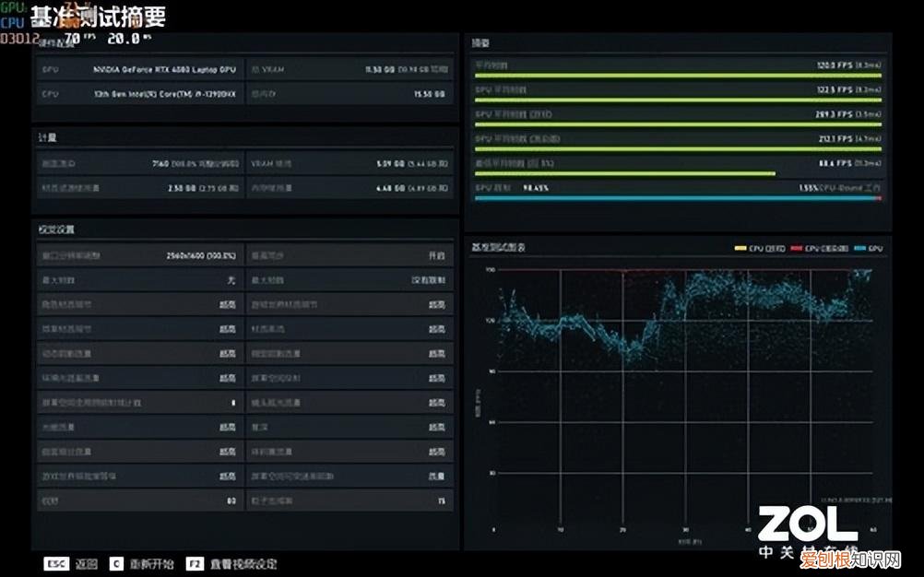
Task: Click the red CPU legend marker in chart
Action: pyautogui.click(x=798, y=249)
